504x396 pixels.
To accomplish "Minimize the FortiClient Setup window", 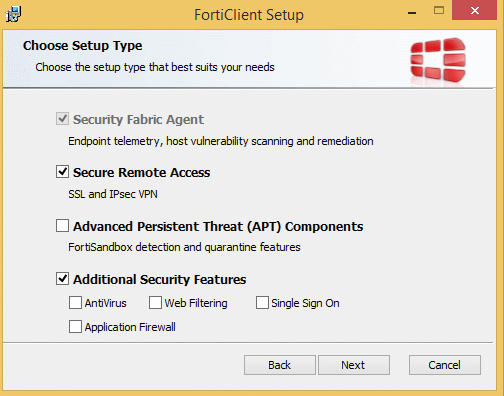I will [x=412, y=13].
